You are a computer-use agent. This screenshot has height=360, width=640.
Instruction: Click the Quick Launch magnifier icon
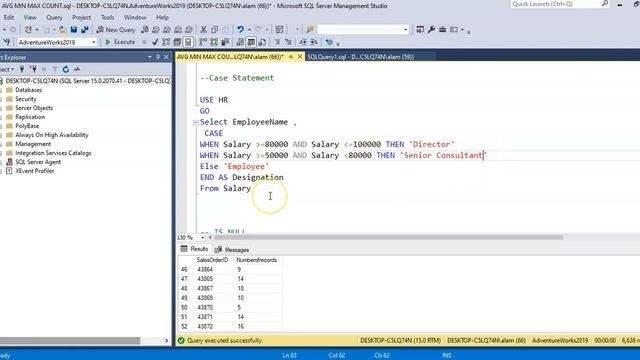click(x=604, y=4)
